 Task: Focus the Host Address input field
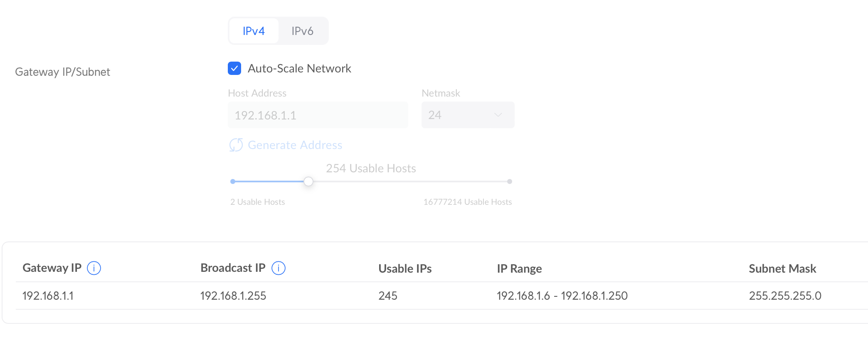[x=318, y=115]
